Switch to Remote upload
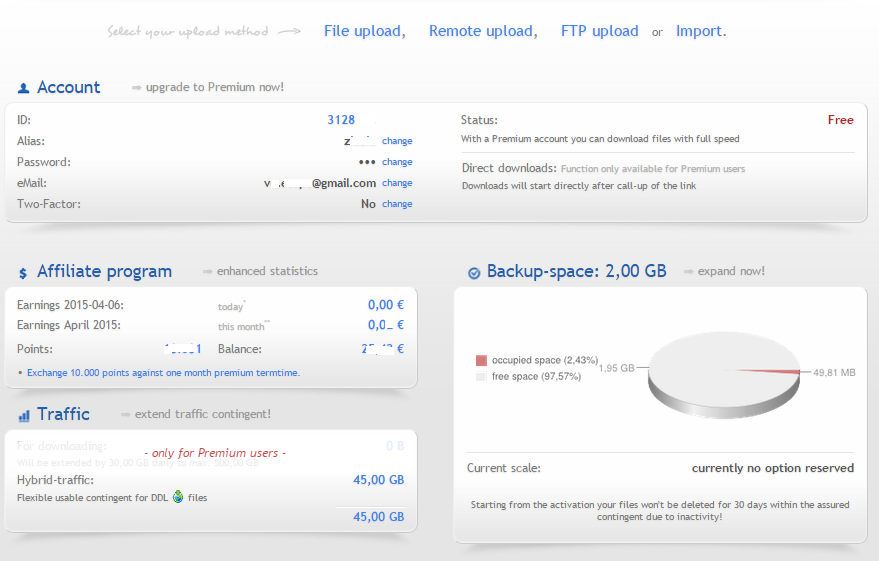 [482, 31]
